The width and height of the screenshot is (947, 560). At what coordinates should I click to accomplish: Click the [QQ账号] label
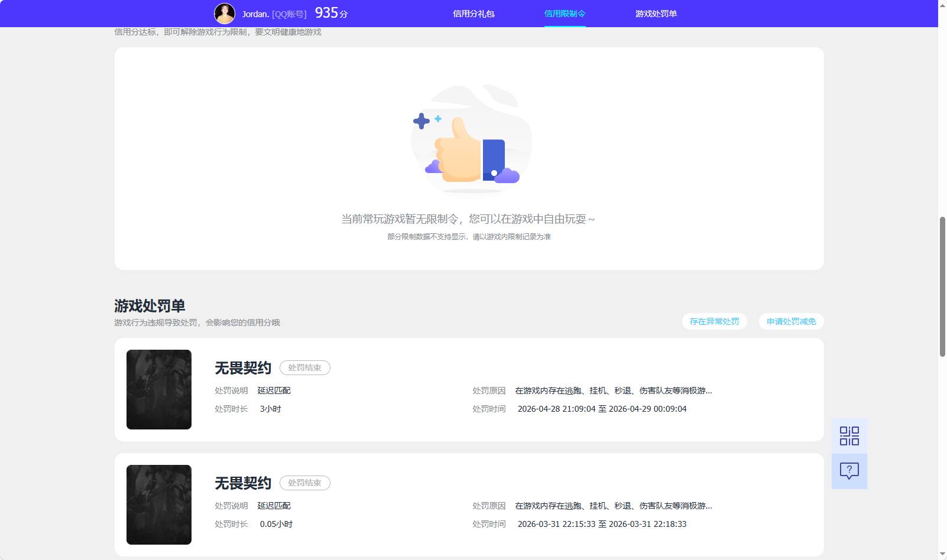click(289, 14)
